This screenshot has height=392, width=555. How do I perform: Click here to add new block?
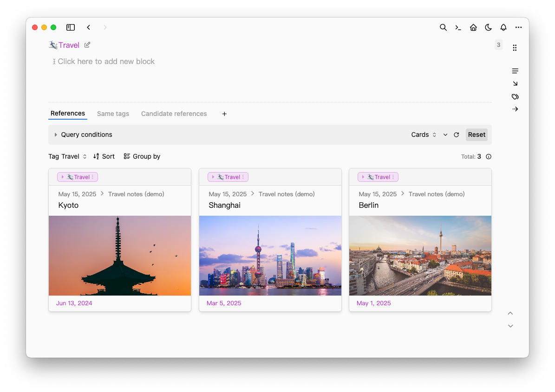106,62
